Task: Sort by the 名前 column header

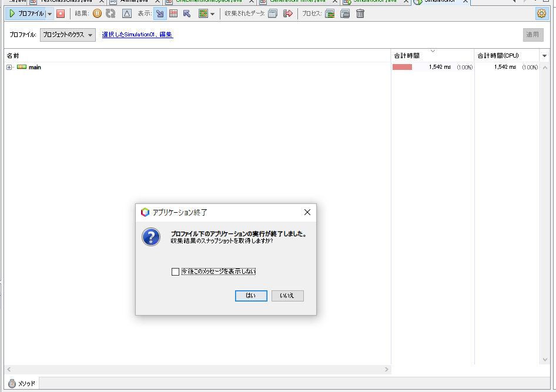Action: tap(197, 56)
